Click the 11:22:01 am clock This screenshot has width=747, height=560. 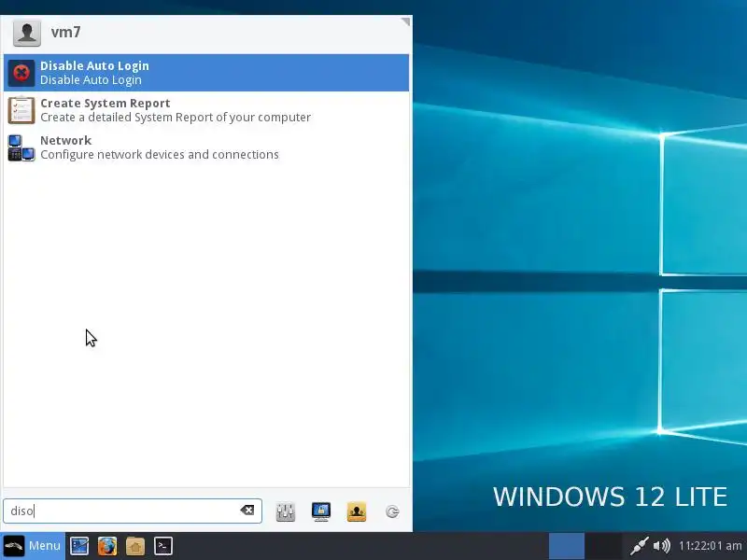pyautogui.click(x=711, y=546)
